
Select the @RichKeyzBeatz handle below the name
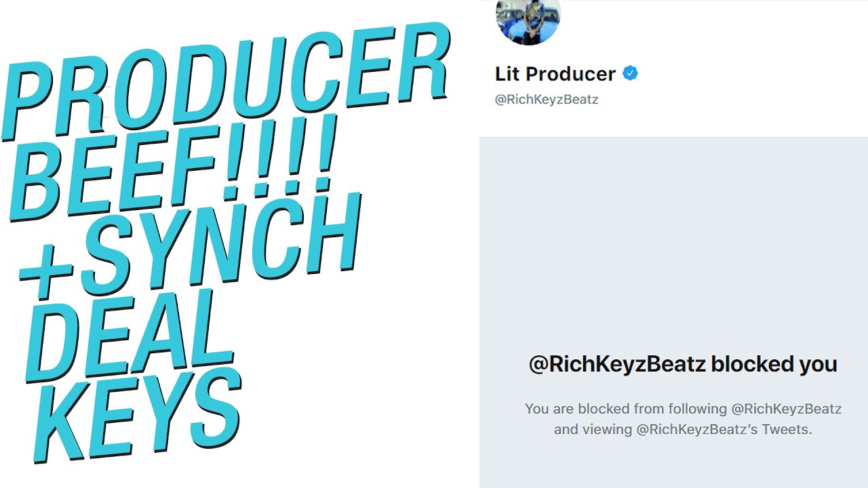[x=547, y=100]
